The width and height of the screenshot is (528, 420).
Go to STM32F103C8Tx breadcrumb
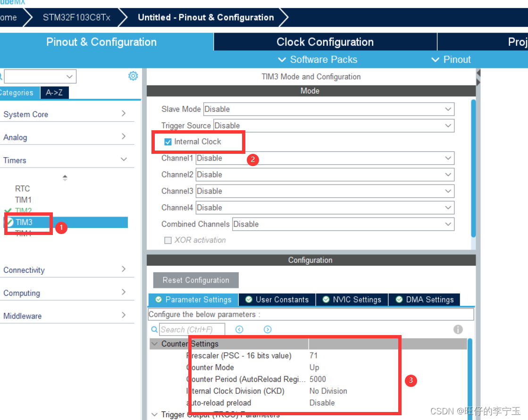(76, 17)
